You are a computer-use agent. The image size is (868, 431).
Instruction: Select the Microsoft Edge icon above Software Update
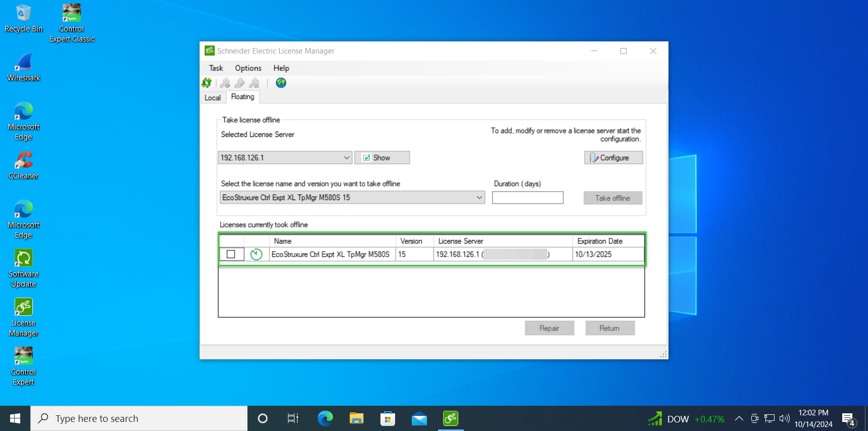click(x=24, y=219)
